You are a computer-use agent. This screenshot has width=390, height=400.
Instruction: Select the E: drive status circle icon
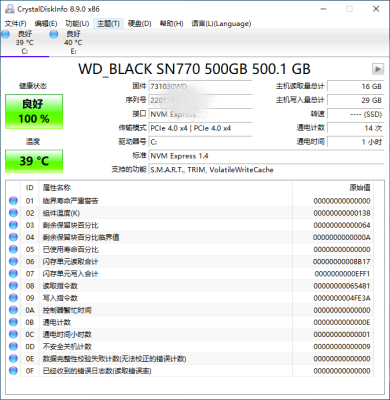(54, 34)
